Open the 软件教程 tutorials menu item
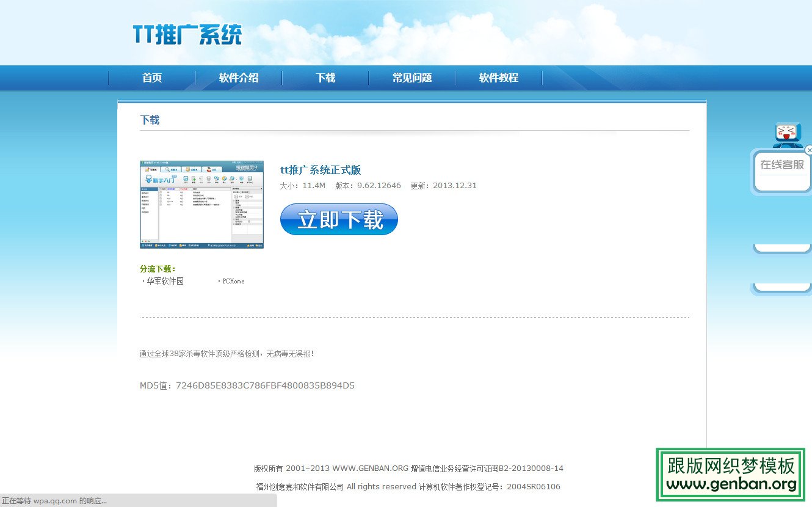812x507 pixels. point(498,78)
